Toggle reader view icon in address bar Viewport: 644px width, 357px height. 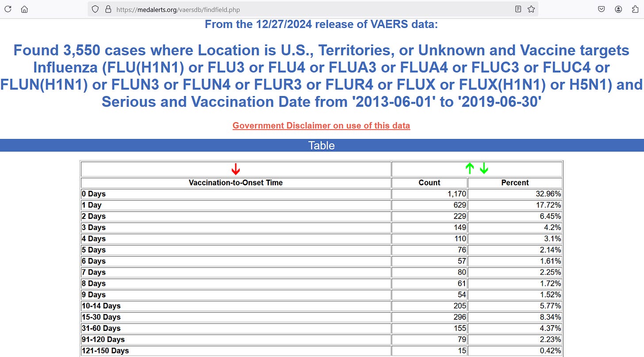pos(518,9)
